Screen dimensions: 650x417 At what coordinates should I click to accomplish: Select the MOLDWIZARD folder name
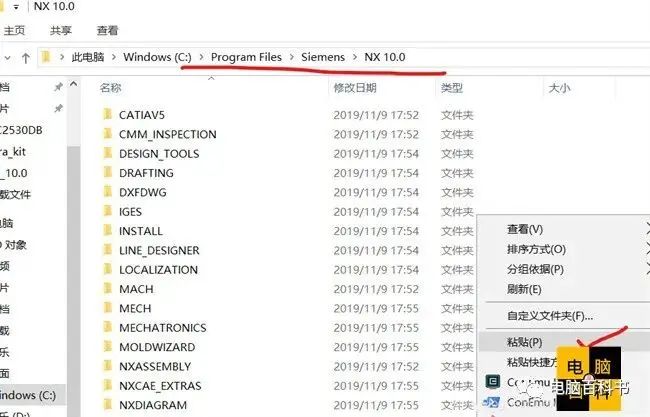click(x=157, y=347)
